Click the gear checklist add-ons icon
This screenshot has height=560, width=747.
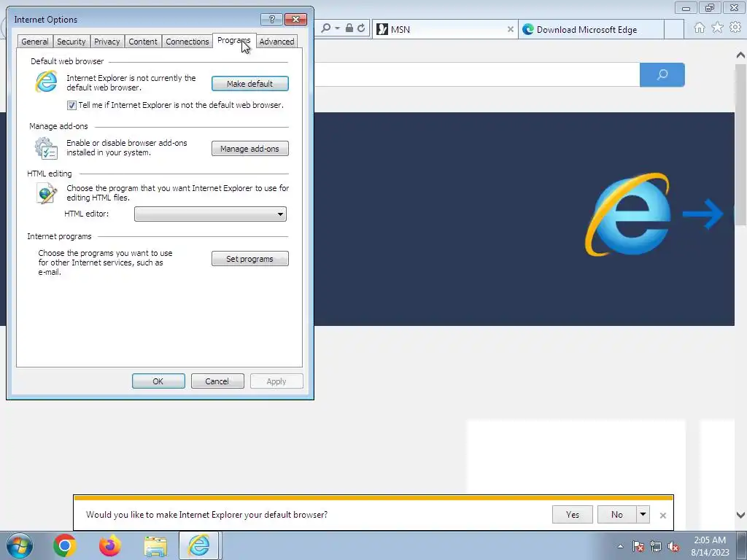click(46, 148)
